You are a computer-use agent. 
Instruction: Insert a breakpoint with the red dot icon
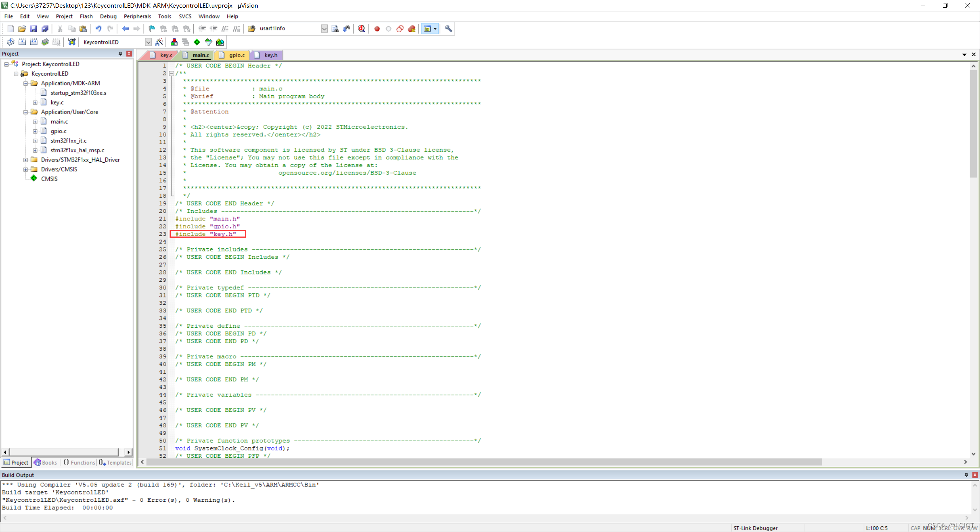coord(377,29)
